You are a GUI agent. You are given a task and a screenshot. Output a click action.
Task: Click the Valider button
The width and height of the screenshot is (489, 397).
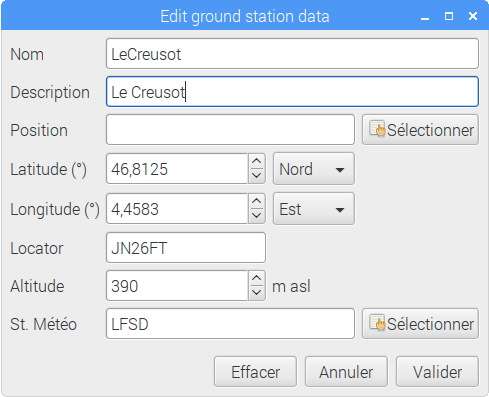tap(437, 372)
